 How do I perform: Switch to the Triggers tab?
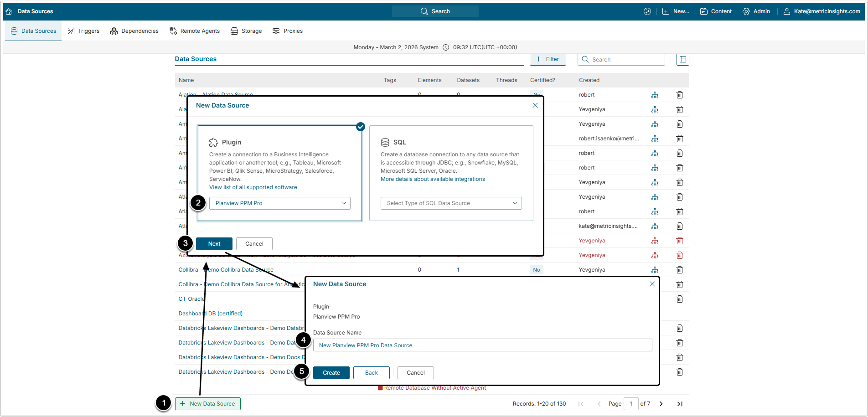83,31
